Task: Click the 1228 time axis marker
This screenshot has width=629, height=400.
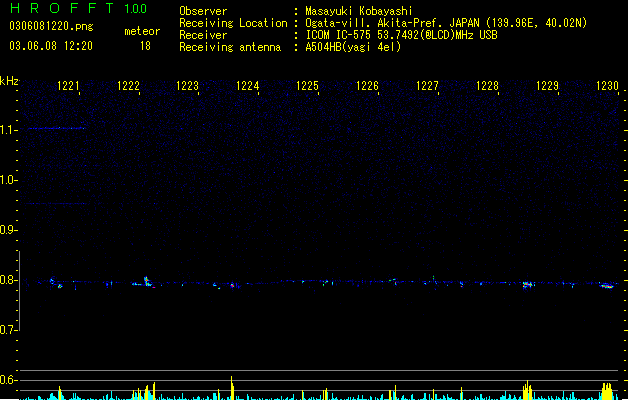Action: tap(487, 86)
